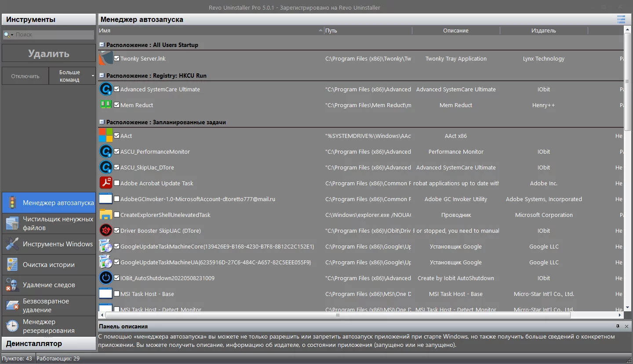Click the horizontal scrollbar right arrow
This screenshot has width=633, height=364.
pos(620,315)
